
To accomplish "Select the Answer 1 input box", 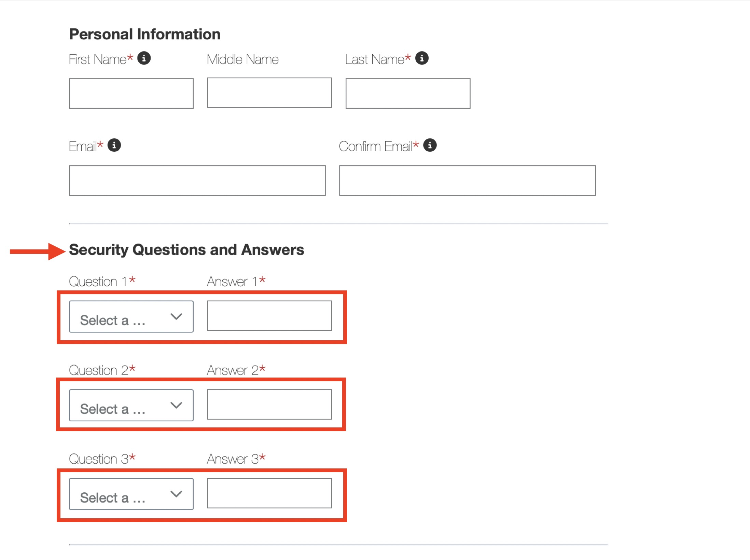I will click(269, 316).
